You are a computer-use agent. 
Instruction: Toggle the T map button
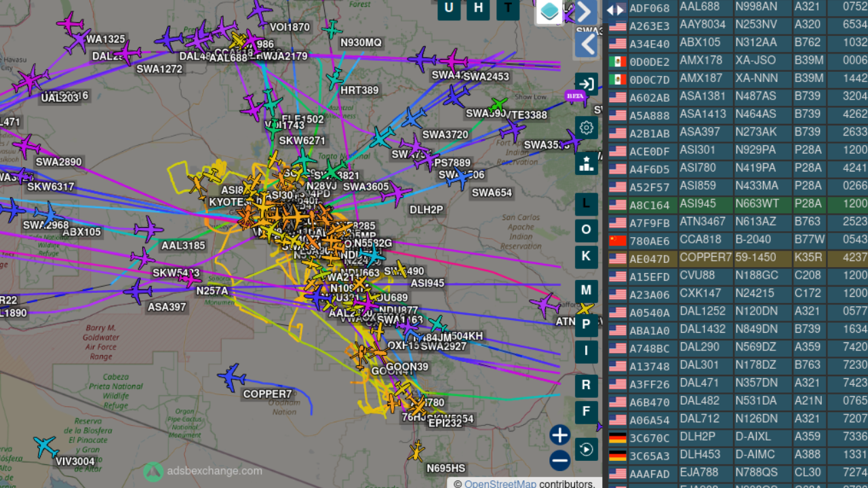pyautogui.click(x=508, y=8)
